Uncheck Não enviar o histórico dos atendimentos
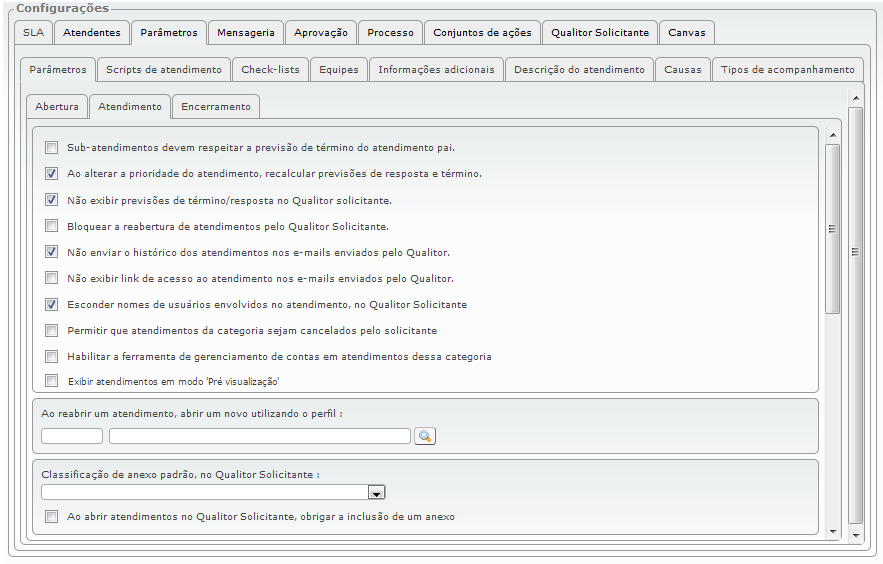Screen dimensions: 883x564 coord(51,252)
